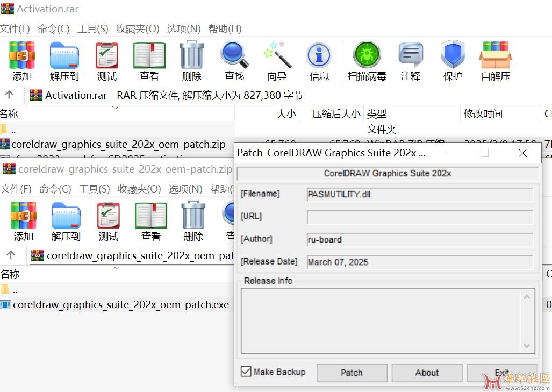This screenshot has height=392, width=552.
Task: Open 命令(C) menu in Activation.rar window
Action: click(x=54, y=28)
